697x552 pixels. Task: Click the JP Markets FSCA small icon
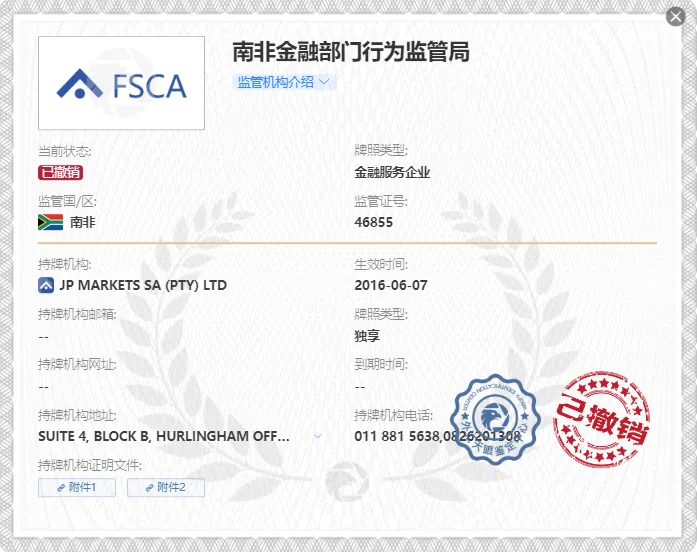46,285
